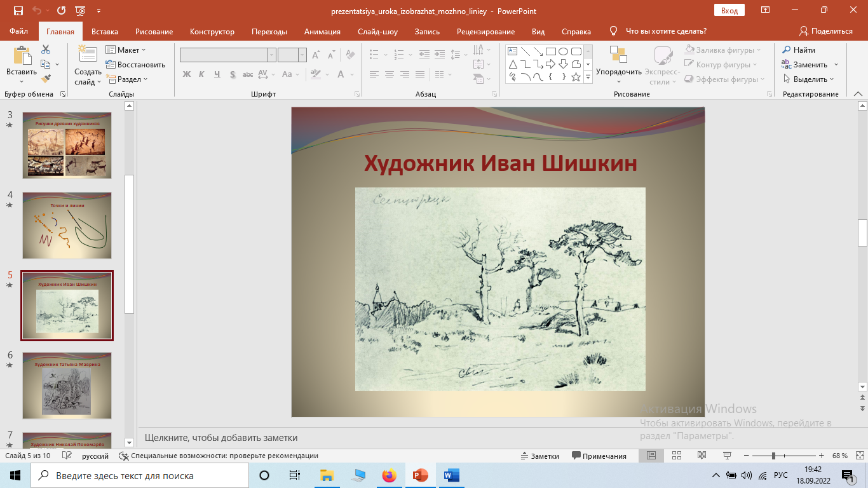
Task: Fit slide to current window icon
Action: click(858, 456)
